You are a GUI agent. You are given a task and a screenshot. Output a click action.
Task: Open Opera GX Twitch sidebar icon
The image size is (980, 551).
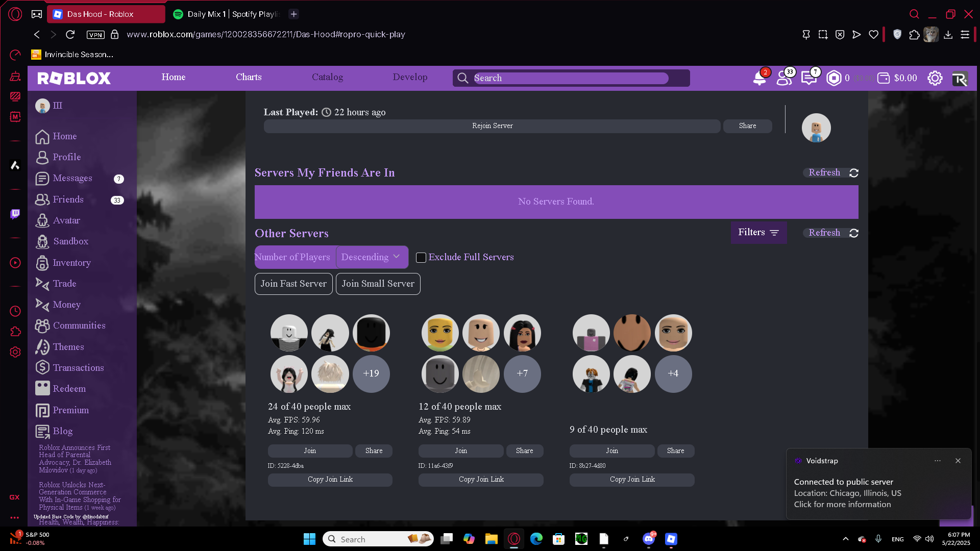coord(15,214)
